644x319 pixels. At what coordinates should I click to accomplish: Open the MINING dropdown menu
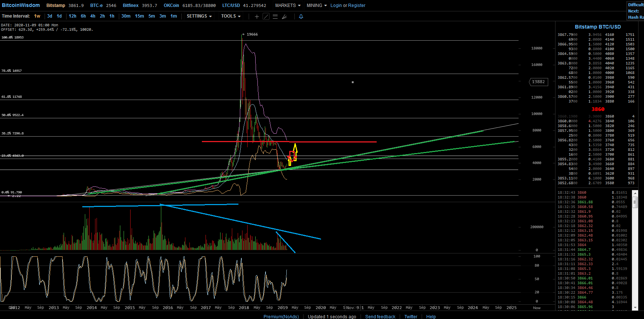(x=317, y=5)
